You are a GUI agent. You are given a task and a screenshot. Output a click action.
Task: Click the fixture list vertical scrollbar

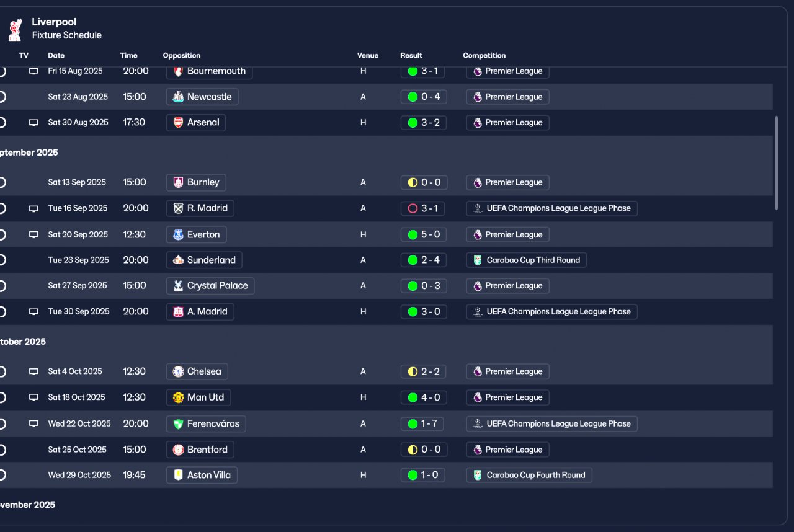point(777,163)
